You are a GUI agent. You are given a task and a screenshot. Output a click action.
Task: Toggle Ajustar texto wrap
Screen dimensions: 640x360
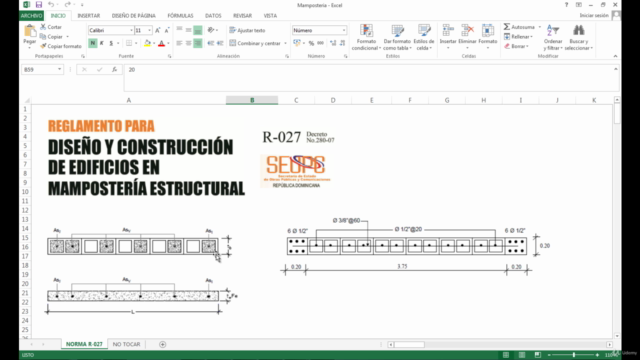247,30
